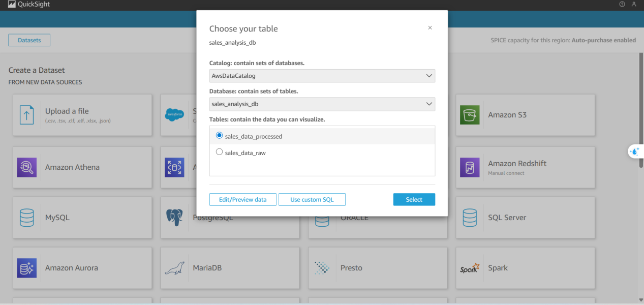
Task: Click the Salesforce cloud icon
Action: [174, 115]
